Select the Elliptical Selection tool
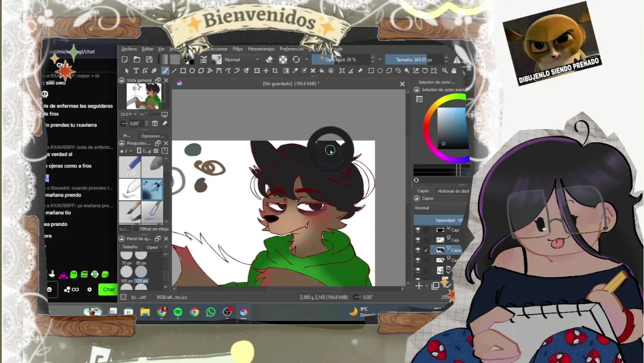644x363 pixels. click(379, 71)
